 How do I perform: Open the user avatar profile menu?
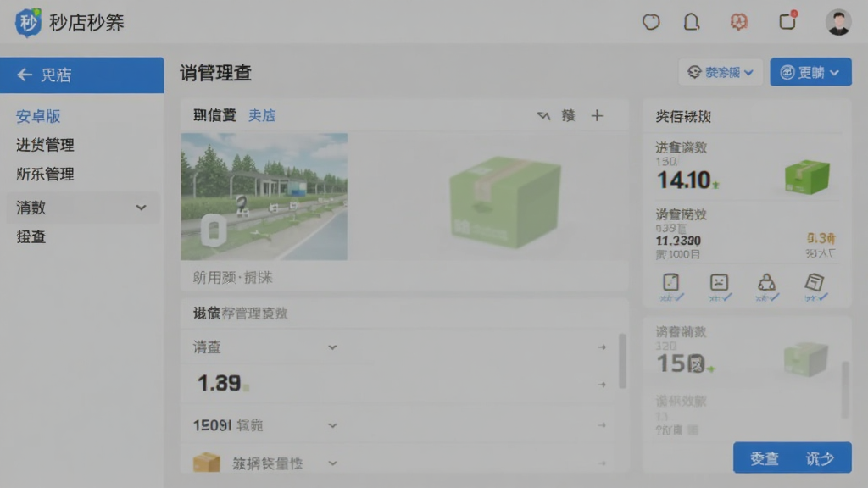click(x=838, y=22)
